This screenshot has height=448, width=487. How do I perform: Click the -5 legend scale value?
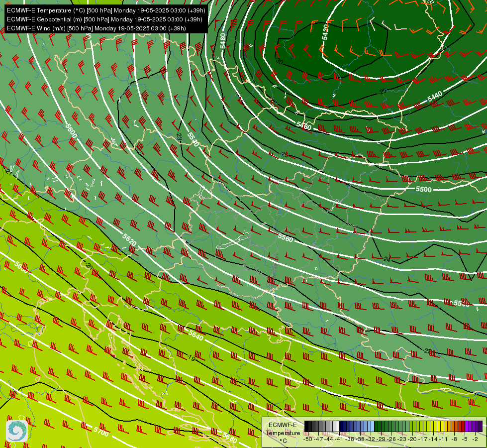point(465,439)
